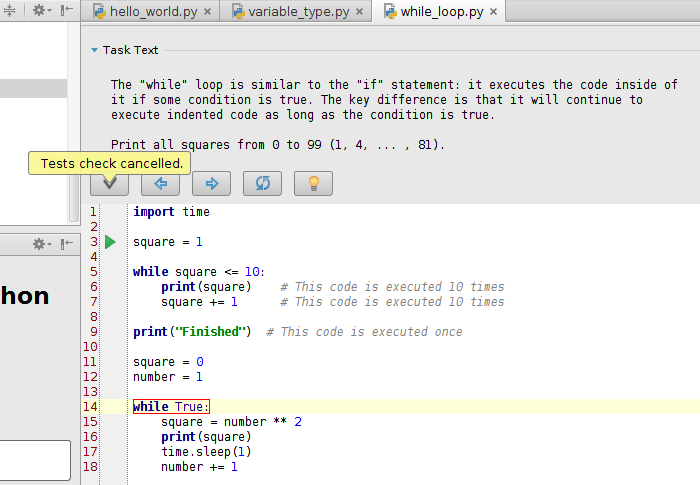Click the expand/collapse-all icon in the top-left toolbar
This screenshot has width=700, height=485.
pyautogui.click(x=9, y=10)
